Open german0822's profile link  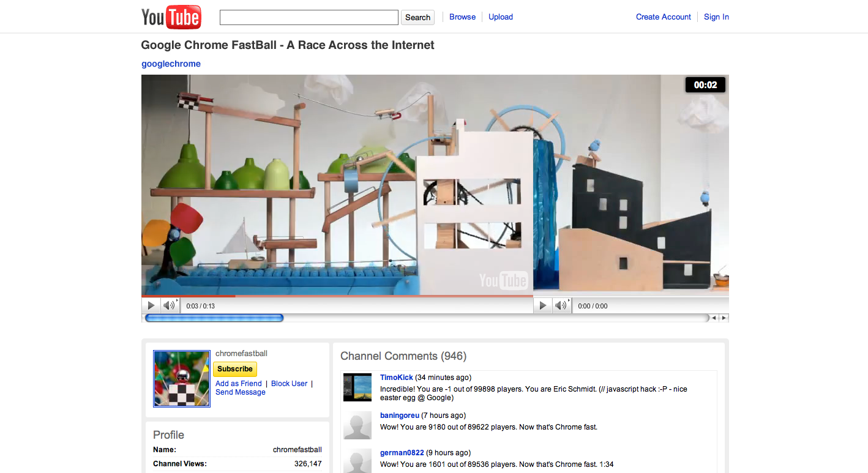[402, 453]
